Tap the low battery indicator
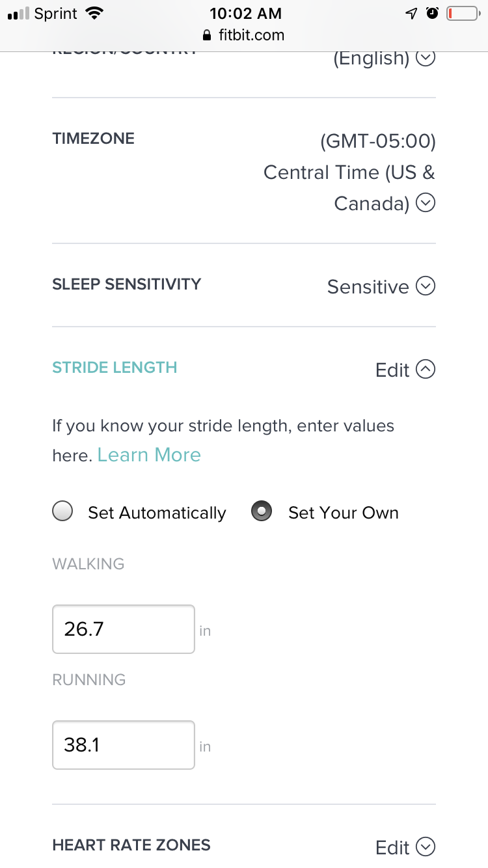Image resolution: width=488 pixels, height=868 pixels. (x=461, y=13)
